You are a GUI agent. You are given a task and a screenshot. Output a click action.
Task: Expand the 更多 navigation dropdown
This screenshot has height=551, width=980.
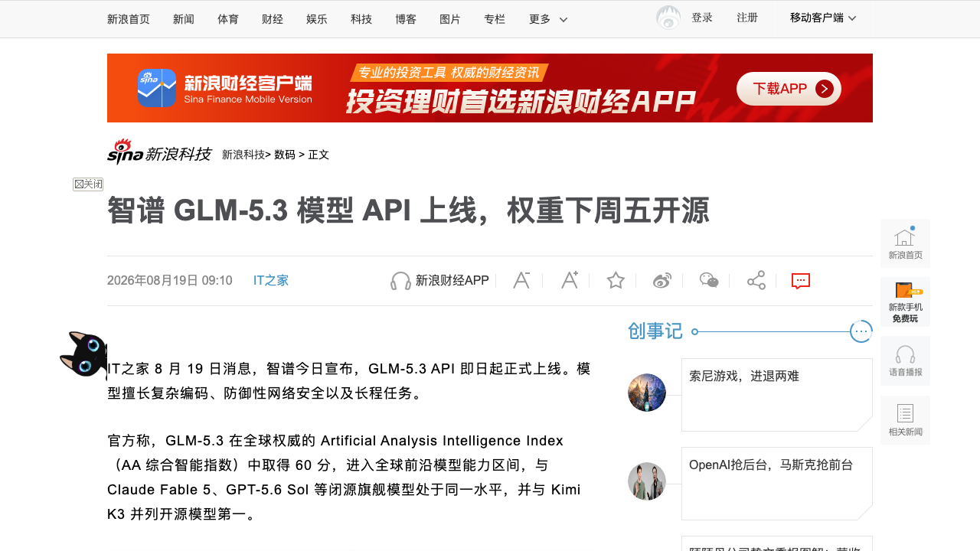(548, 19)
